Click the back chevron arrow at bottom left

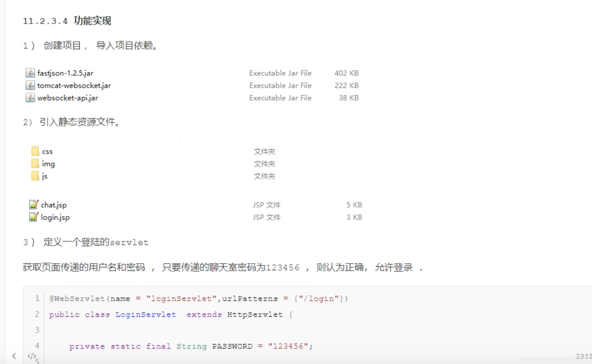point(14,356)
